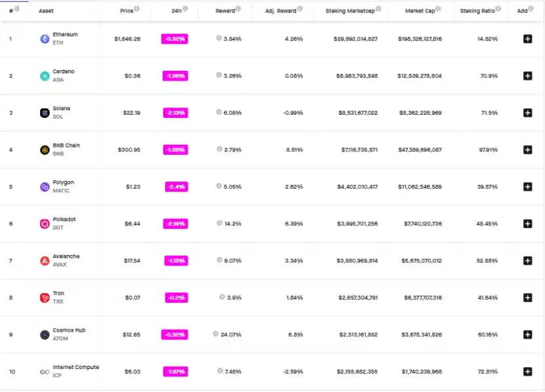545x392 pixels.
Task: Open info icon beside Reward header
Action: [x=238, y=9]
